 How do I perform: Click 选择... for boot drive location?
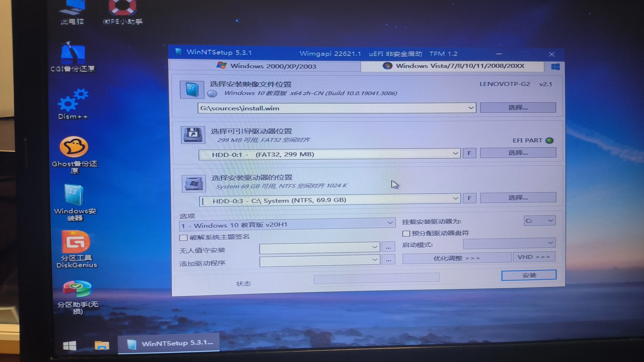pyautogui.click(x=518, y=153)
